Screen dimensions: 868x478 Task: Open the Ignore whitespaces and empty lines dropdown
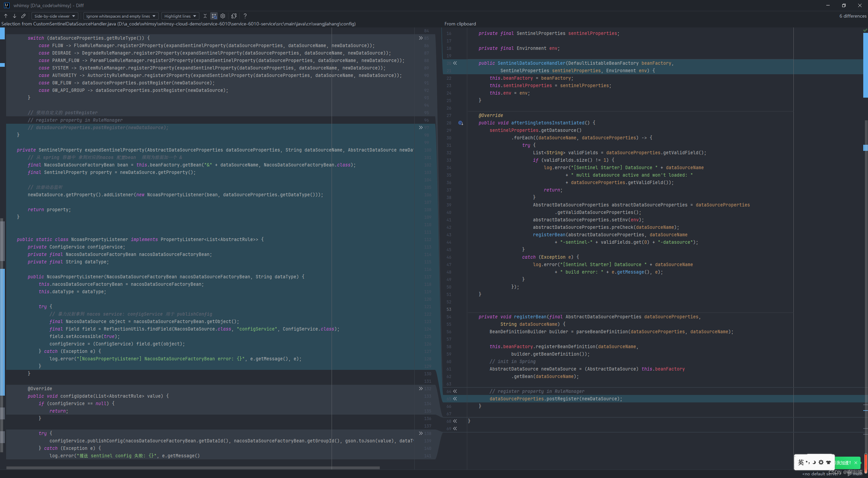tap(120, 16)
